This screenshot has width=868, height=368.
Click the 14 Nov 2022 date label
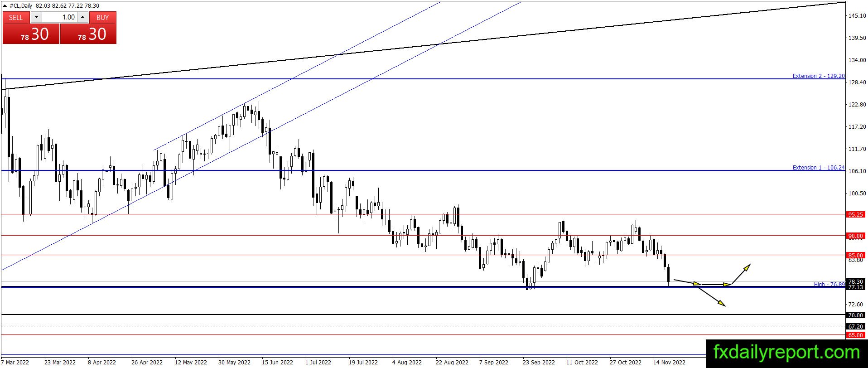(669, 362)
